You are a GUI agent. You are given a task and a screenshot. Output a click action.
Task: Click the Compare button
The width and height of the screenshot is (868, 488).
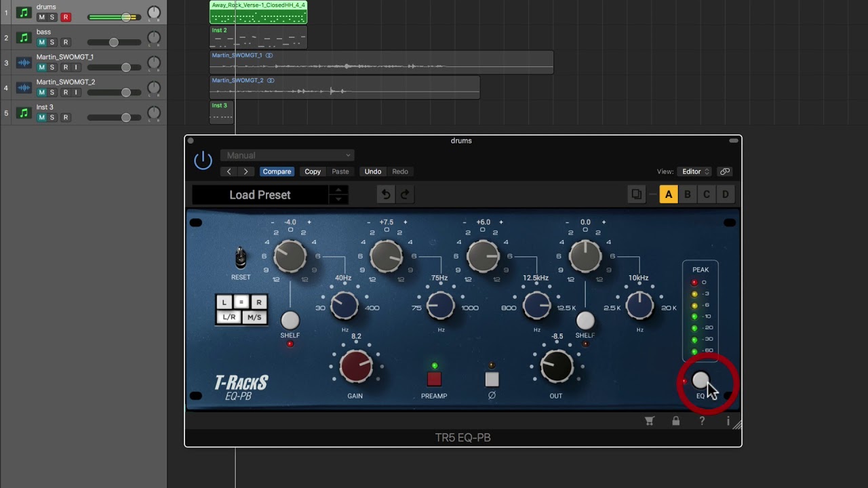point(277,171)
